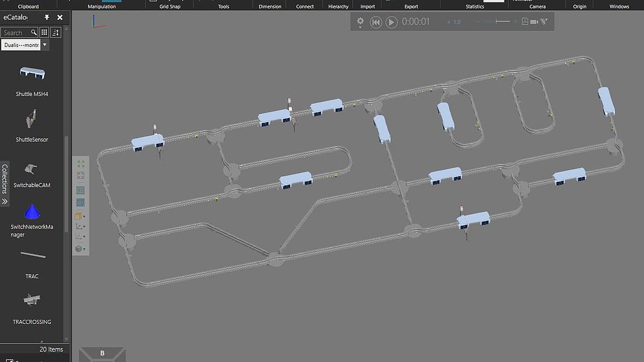Click the Clipboard group label

(x=28, y=7)
